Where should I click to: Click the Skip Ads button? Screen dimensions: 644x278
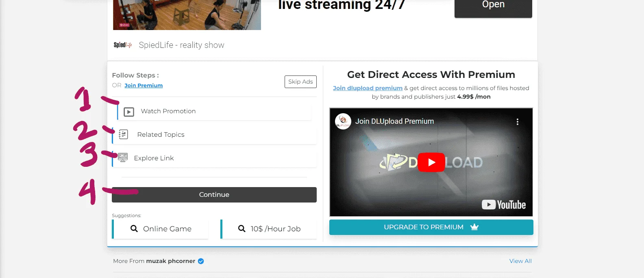coord(300,82)
